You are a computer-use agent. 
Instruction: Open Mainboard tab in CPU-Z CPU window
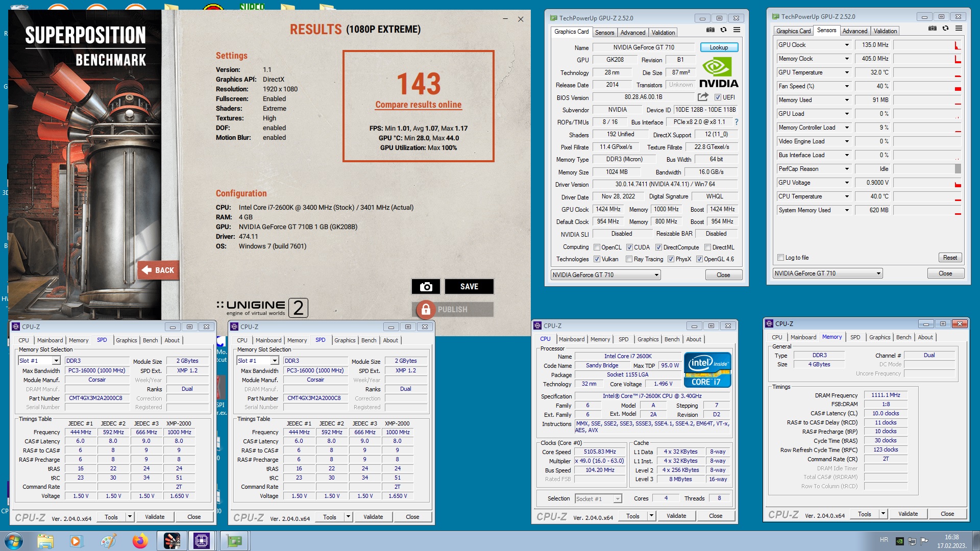point(572,339)
